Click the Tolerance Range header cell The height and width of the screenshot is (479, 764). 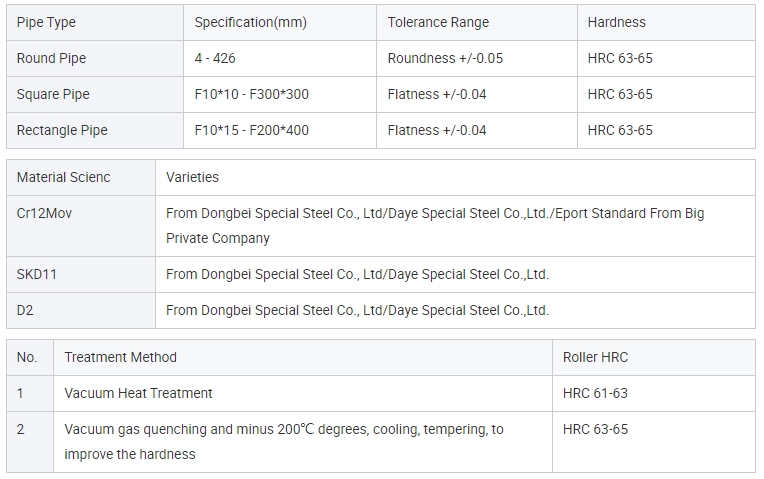point(477,22)
